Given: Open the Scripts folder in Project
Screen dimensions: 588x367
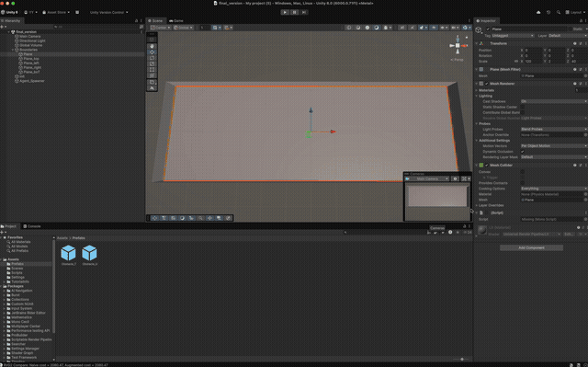Looking at the screenshot, I should (17, 273).
